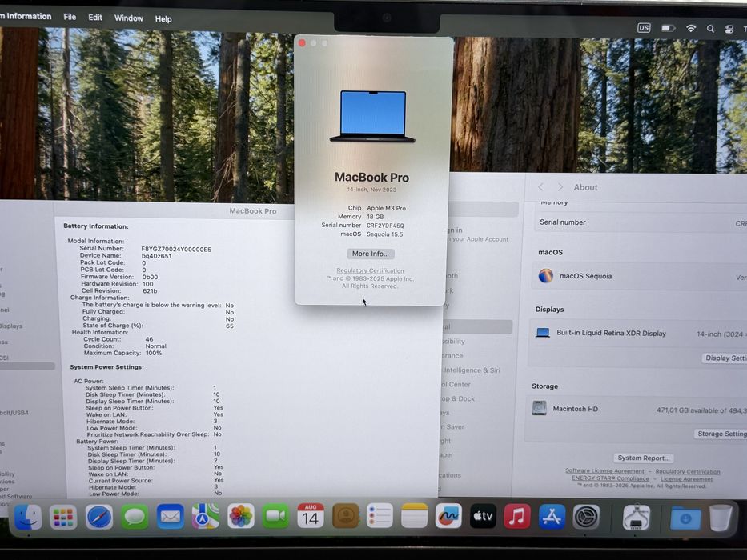This screenshot has height=560, width=747.
Task: Open the ENERGY STAR Compliance link
Action: pos(610,478)
